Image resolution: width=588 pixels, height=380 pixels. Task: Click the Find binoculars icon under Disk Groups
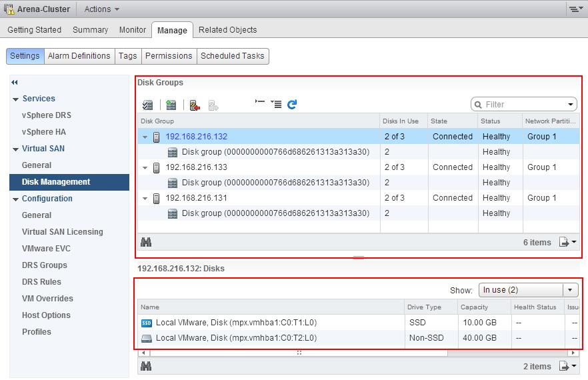(x=146, y=242)
